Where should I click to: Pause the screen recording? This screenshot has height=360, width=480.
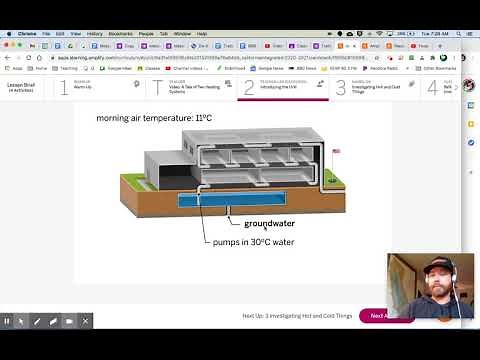7,321
